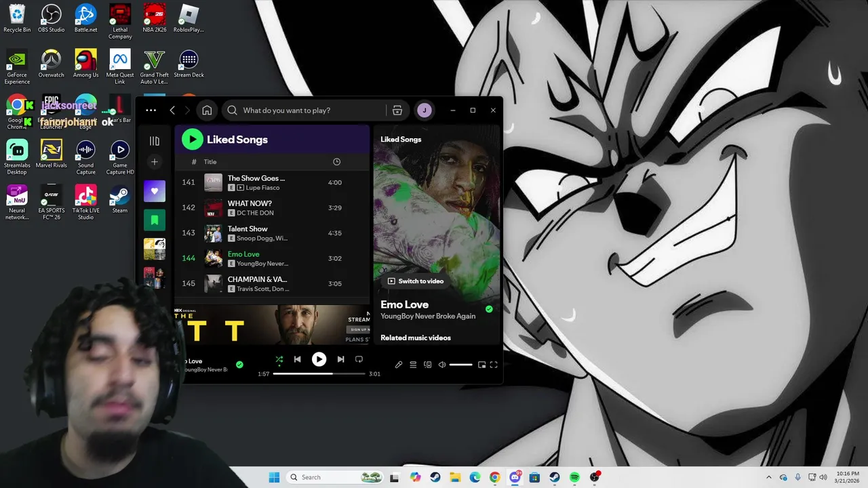
Task: Go back with Spotify left arrow
Action: (x=172, y=110)
